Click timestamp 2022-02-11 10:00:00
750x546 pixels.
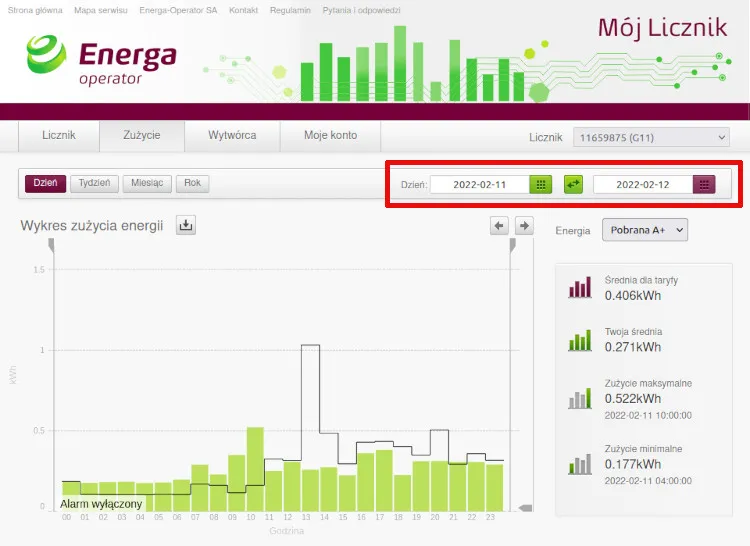pyautogui.click(x=648, y=415)
